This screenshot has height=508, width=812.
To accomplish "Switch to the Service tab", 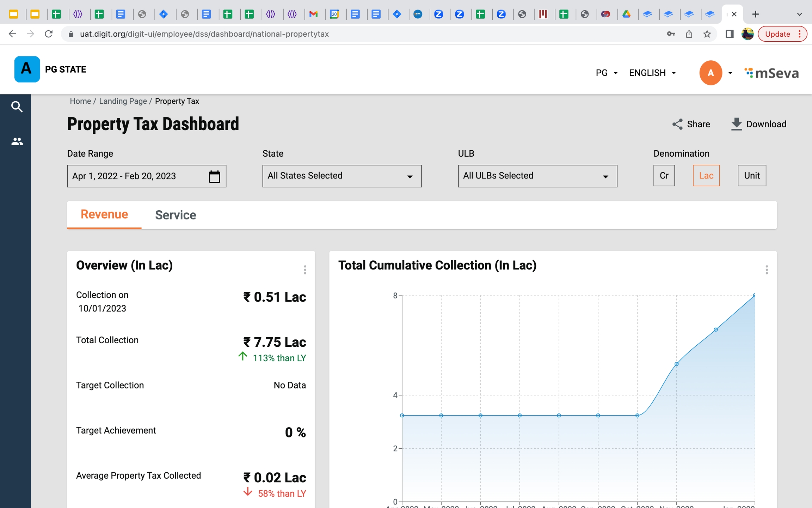I will [176, 215].
